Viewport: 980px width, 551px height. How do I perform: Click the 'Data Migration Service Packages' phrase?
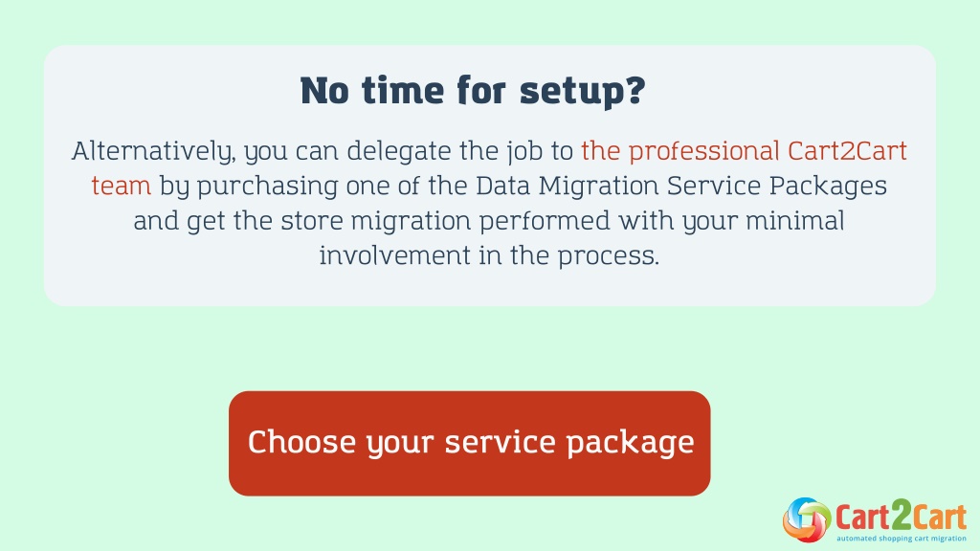pyautogui.click(x=681, y=187)
